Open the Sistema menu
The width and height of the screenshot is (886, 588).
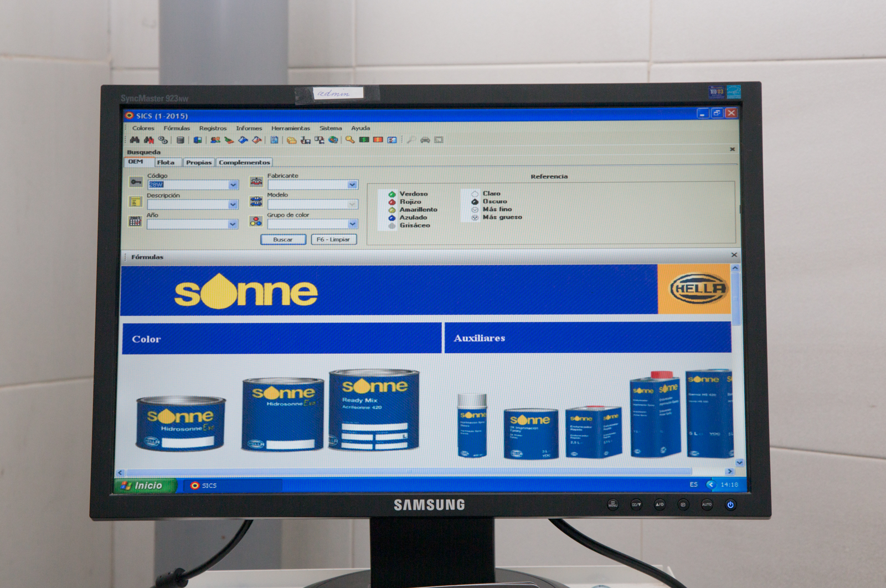(331, 128)
